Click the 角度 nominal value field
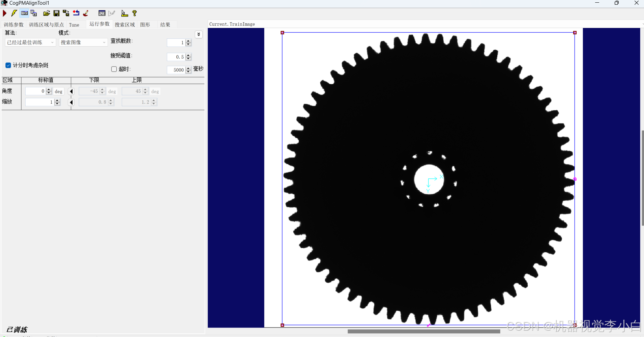The height and width of the screenshot is (337, 644). click(x=35, y=91)
